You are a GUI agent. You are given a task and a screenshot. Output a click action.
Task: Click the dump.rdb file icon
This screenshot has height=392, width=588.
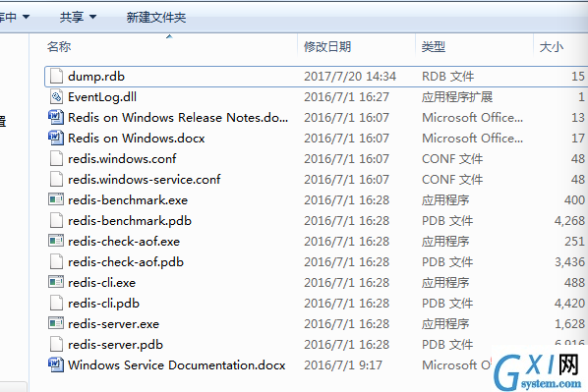point(56,76)
